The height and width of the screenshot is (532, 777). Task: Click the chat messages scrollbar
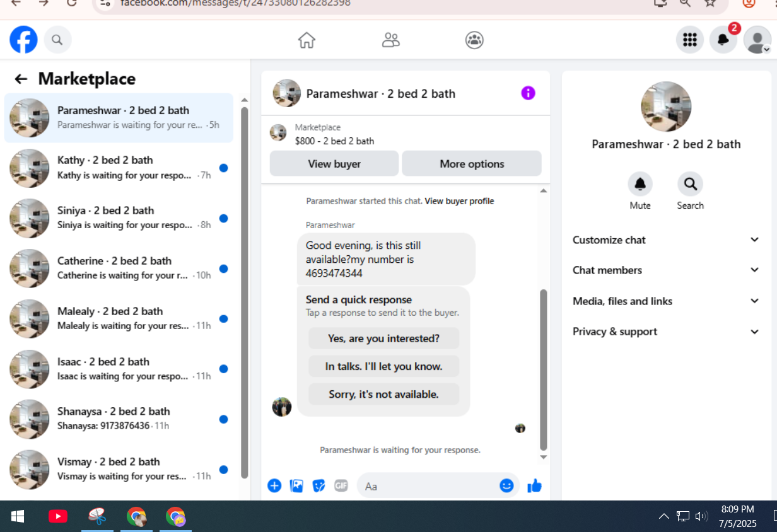tap(544, 369)
